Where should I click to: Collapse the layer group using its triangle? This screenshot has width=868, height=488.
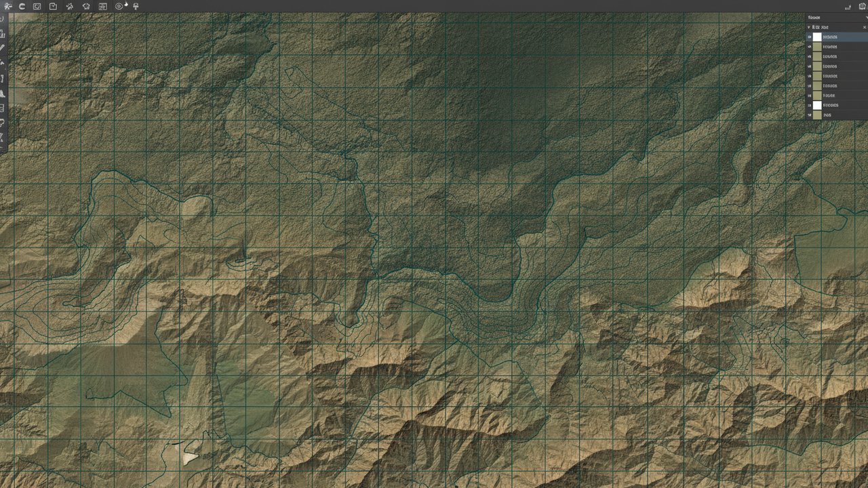tap(808, 27)
